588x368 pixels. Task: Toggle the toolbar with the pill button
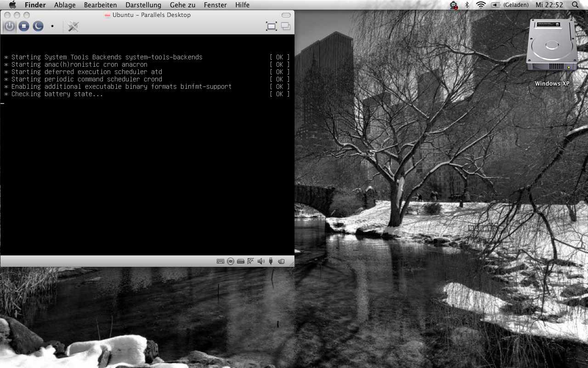286,15
